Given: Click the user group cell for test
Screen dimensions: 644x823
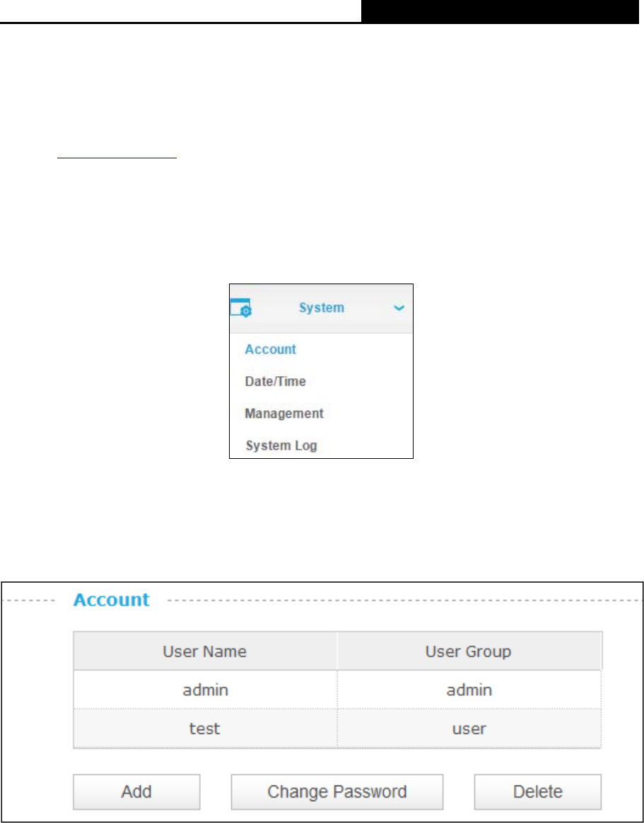Looking at the screenshot, I should click(x=469, y=728).
